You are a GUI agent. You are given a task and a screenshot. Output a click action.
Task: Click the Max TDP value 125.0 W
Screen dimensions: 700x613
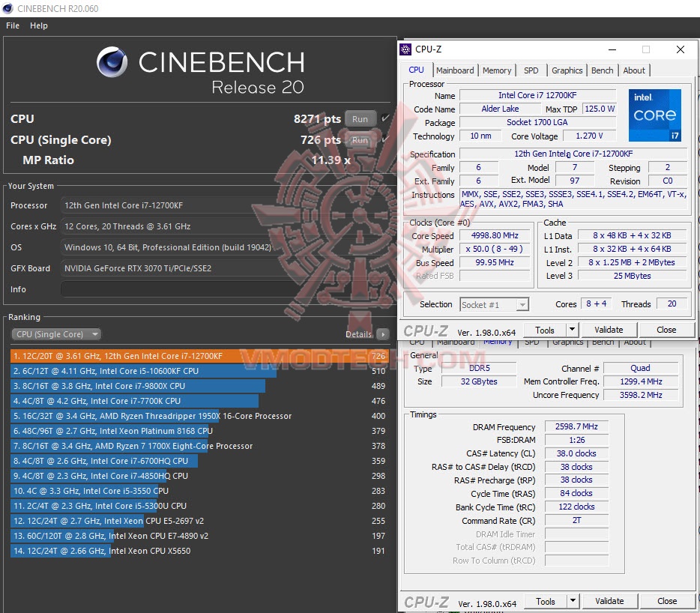point(599,109)
